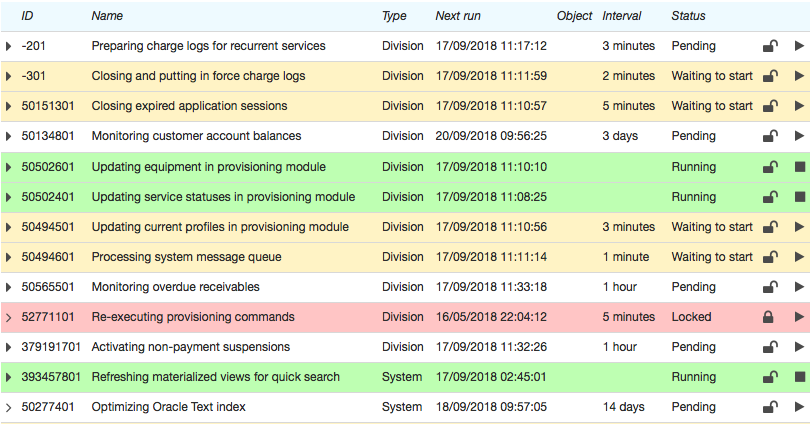Expand row 50277401 details
Screen dimensions: 810x424
8,407
